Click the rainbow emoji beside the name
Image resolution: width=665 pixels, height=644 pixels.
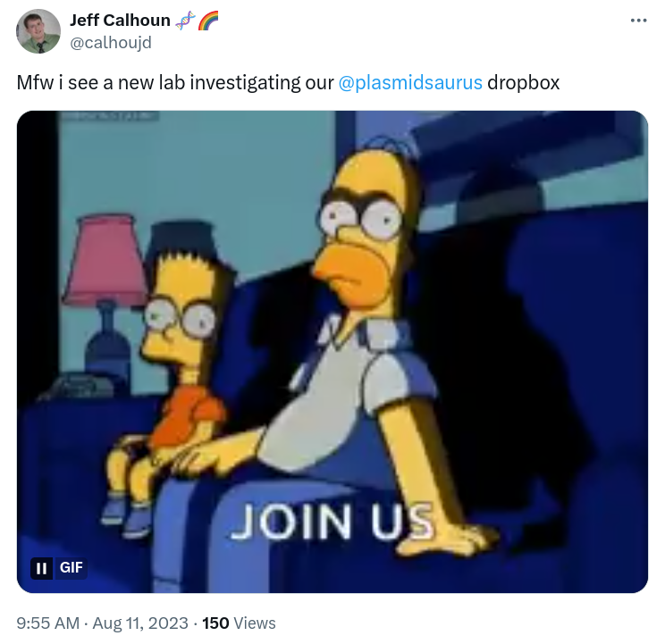click(x=208, y=21)
